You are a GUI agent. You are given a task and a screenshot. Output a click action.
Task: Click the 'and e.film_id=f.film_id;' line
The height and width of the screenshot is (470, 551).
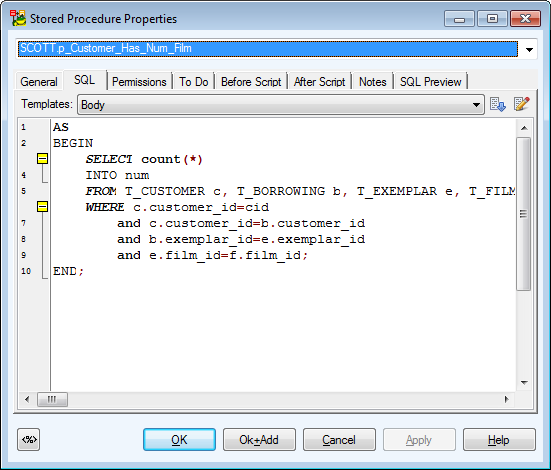[213, 255]
